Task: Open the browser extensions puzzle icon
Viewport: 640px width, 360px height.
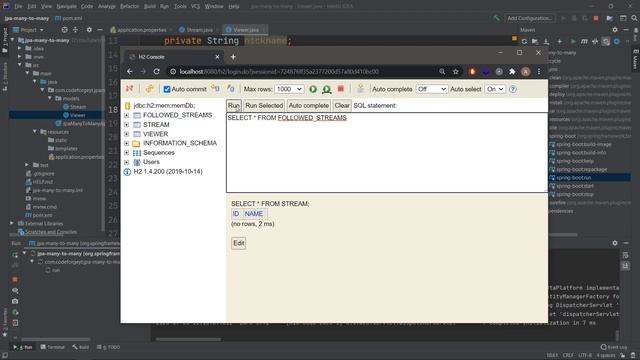Action: point(512,71)
